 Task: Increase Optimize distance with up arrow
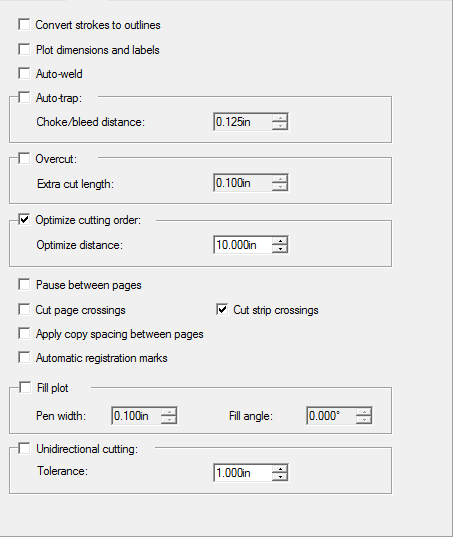tap(280, 241)
